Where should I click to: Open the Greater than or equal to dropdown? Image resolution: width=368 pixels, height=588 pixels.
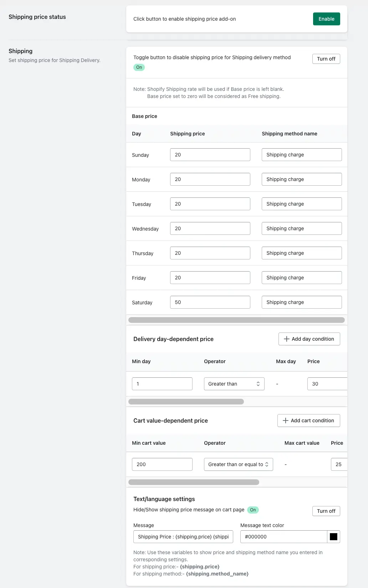click(x=238, y=464)
